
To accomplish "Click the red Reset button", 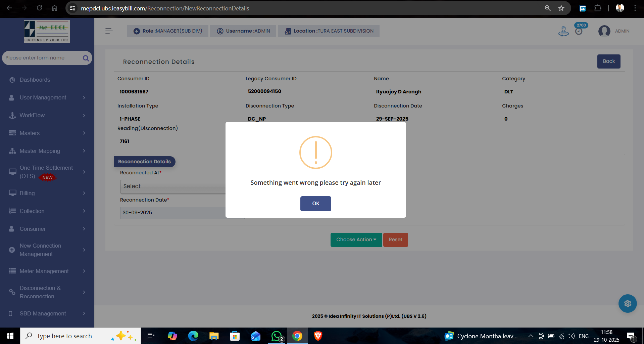I will [396, 240].
